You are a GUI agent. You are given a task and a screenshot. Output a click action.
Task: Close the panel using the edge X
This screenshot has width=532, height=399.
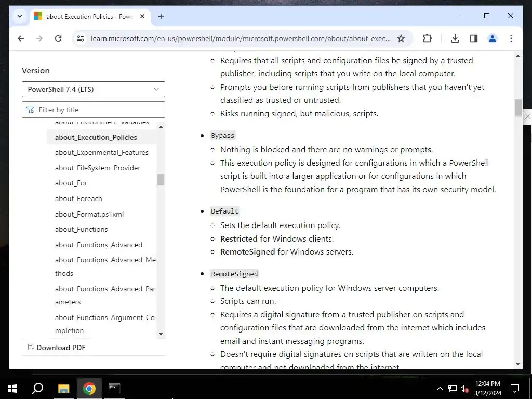[x=528, y=117]
